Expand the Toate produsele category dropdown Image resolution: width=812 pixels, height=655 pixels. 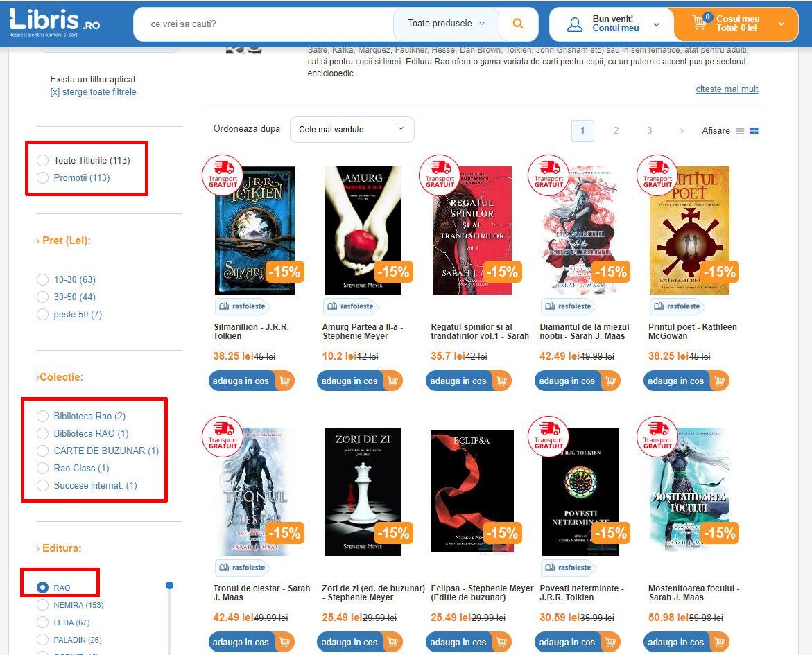point(446,24)
